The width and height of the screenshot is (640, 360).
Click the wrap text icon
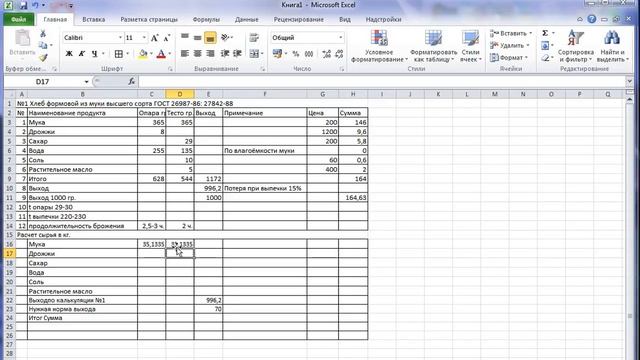tap(254, 38)
